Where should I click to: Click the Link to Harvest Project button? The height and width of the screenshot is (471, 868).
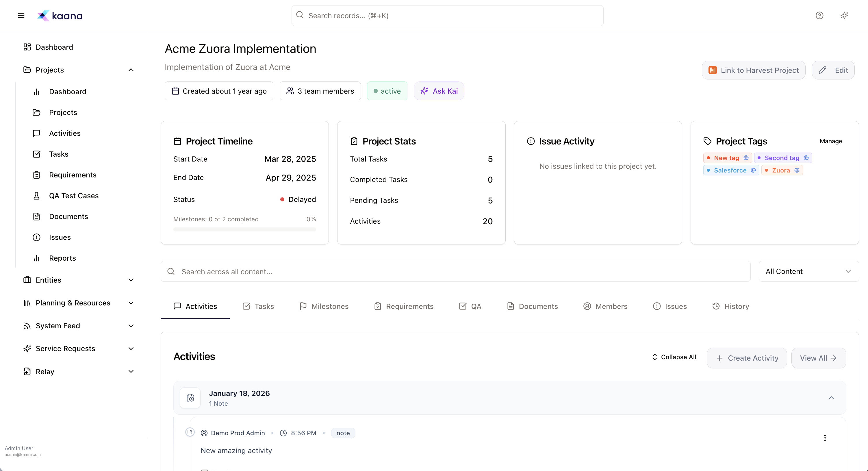pyautogui.click(x=753, y=70)
